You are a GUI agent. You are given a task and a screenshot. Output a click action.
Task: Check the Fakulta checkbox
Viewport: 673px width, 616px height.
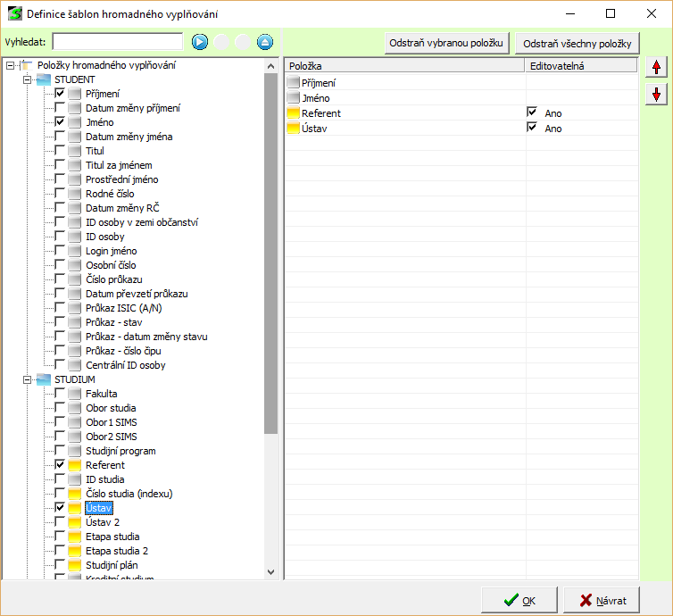[x=60, y=394]
